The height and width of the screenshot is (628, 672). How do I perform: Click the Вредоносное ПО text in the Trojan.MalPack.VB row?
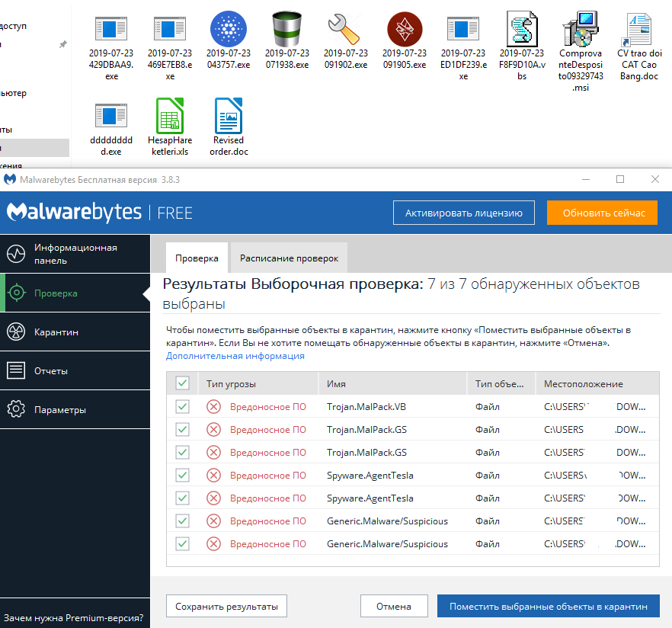(x=268, y=407)
